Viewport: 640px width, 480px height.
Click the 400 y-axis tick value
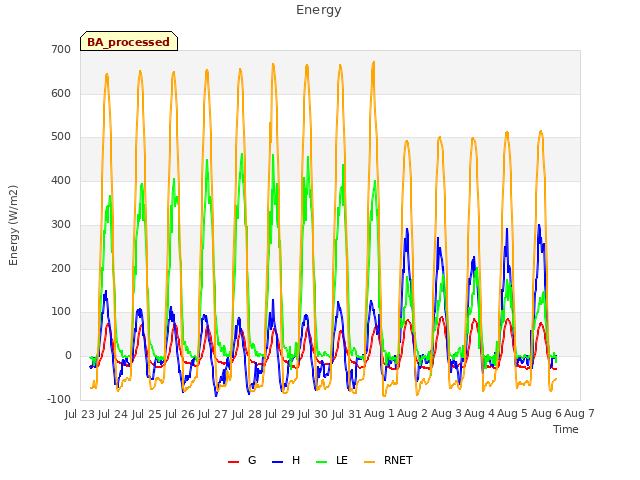(61, 180)
